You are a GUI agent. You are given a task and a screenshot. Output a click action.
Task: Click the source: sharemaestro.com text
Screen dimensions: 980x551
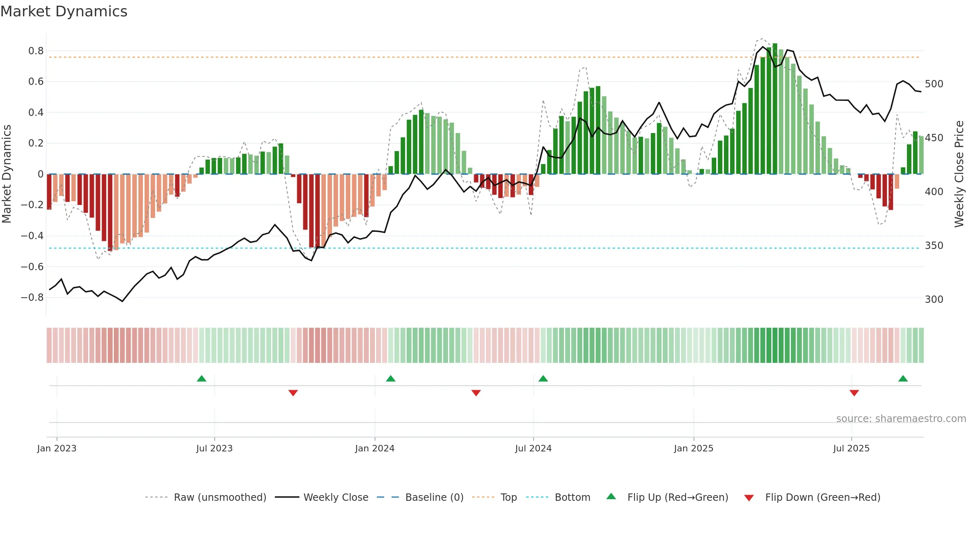[x=901, y=418]
